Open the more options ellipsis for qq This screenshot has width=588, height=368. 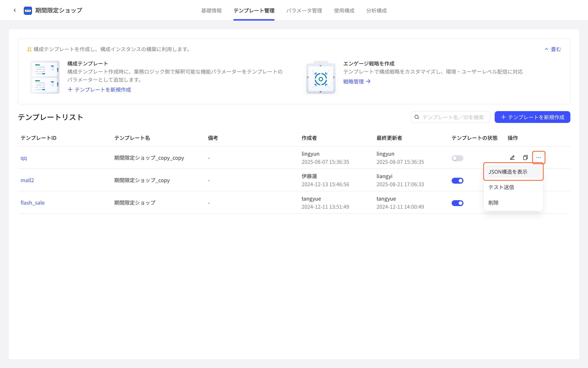(539, 158)
